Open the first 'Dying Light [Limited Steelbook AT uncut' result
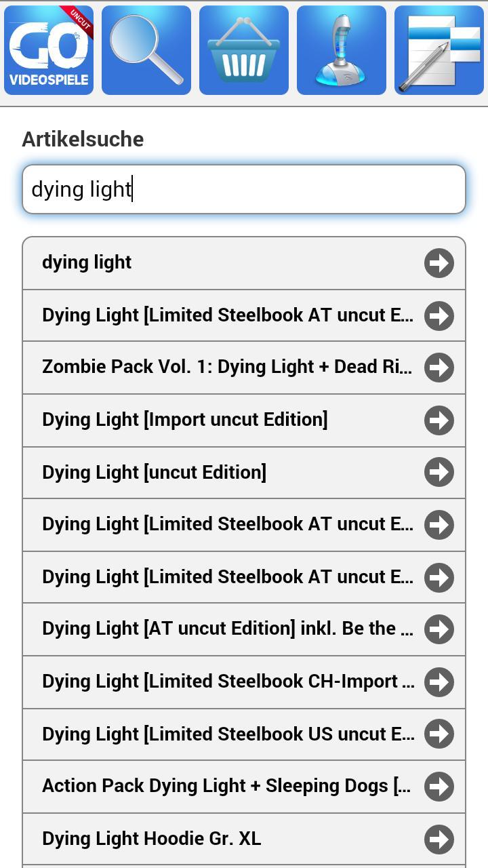This screenshot has height=868, width=488. (x=203, y=315)
